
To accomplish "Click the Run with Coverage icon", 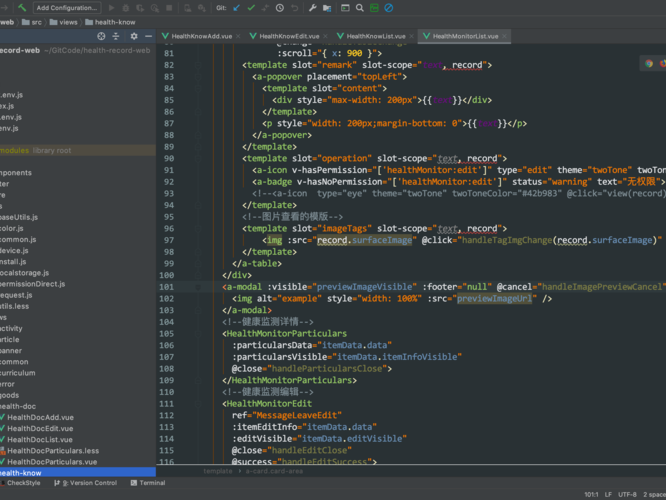I will [140, 8].
